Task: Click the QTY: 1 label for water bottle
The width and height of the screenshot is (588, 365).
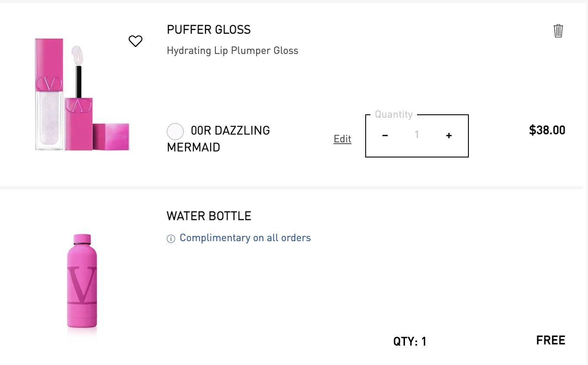Action: tap(409, 342)
